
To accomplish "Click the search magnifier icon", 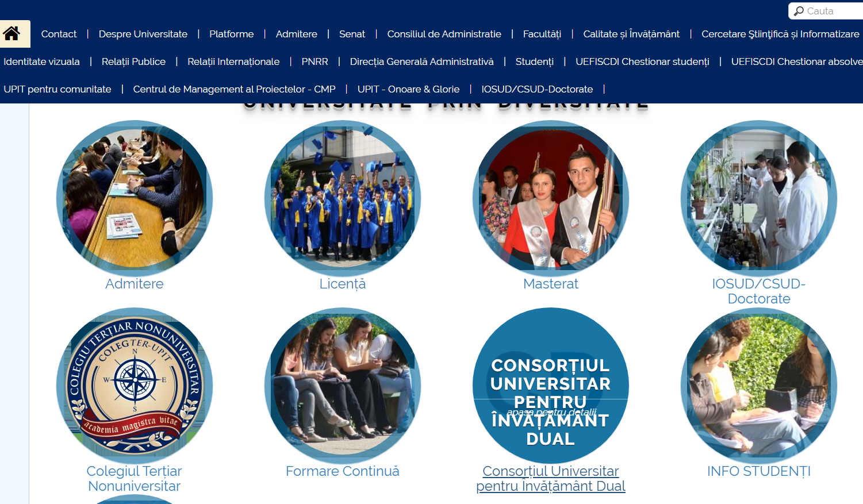I will coord(799,11).
